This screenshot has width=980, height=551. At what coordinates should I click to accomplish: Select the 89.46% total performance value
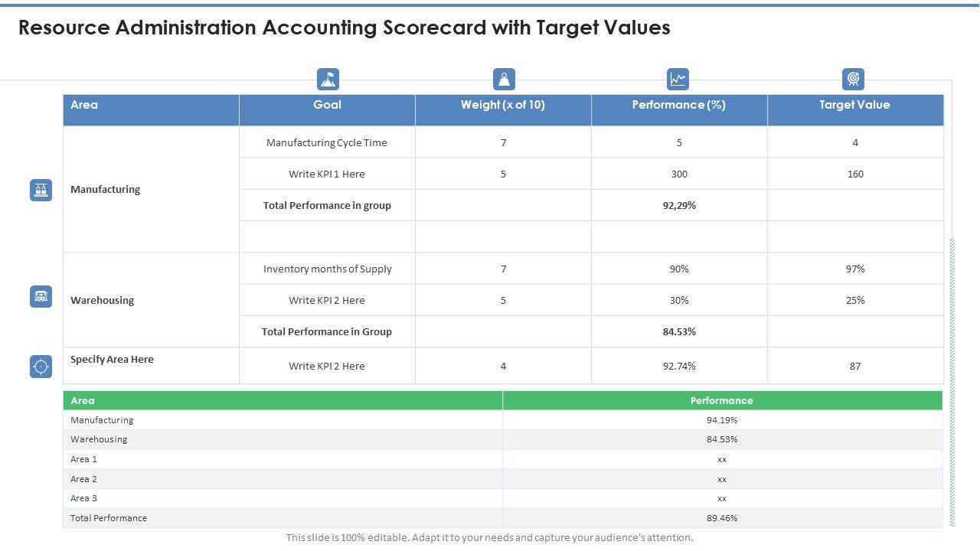click(722, 518)
